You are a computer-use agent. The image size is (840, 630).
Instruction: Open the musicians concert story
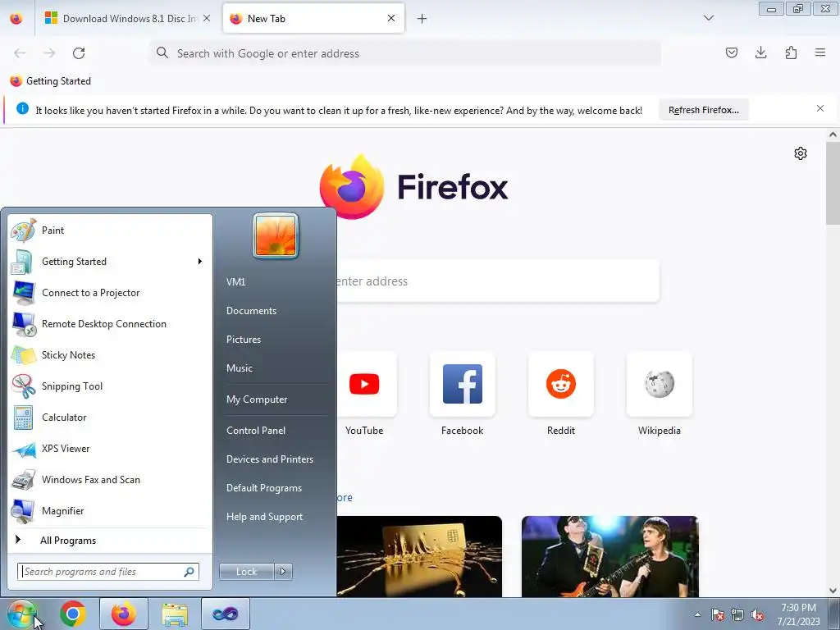(610, 557)
